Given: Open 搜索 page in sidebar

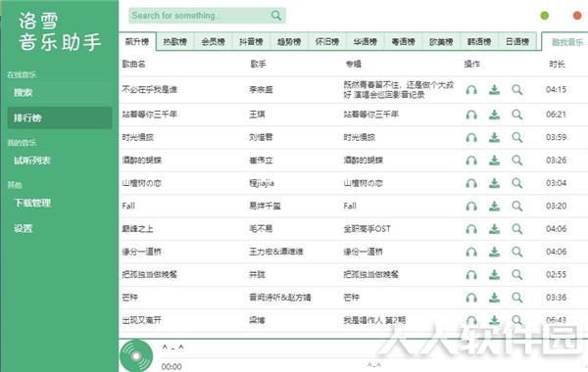Looking at the screenshot, I should (x=60, y=93).
